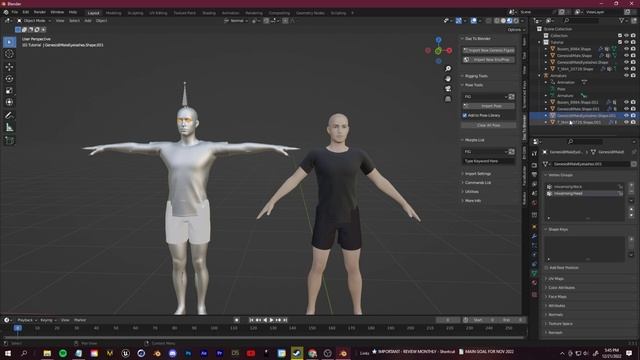Click the timeline current frame marker
The width and height of the screenshot is (640, 360).
click(18, 328)
